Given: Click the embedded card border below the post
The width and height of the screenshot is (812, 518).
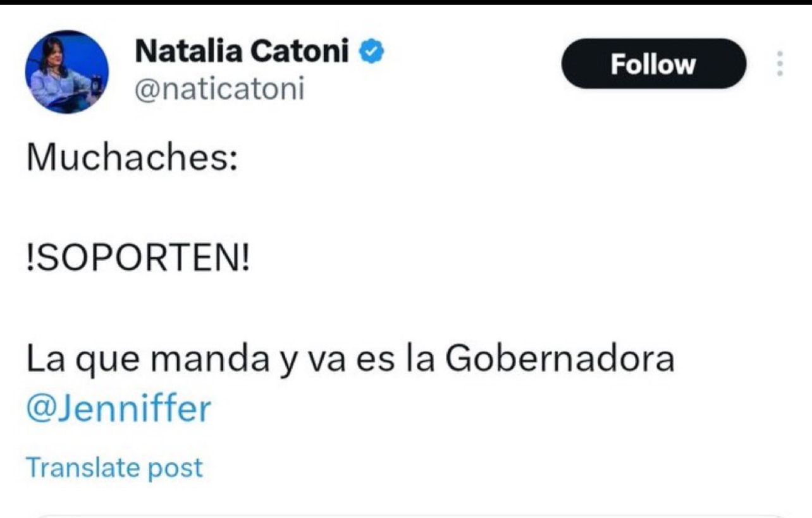Looking at the screenshot, I should pos(405,515).
